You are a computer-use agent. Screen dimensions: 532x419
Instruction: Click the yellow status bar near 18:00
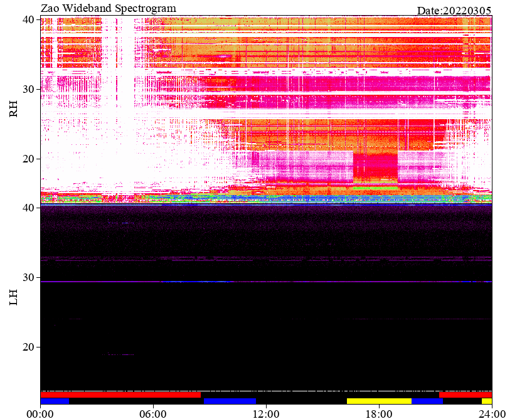[x=379, y=401]
